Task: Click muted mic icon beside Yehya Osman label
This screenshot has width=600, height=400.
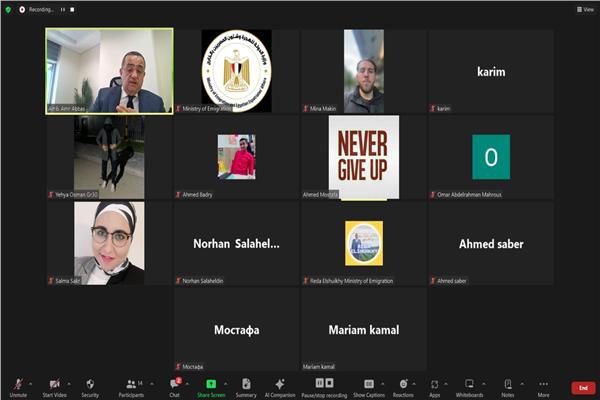Action: (x=51, y=194)
